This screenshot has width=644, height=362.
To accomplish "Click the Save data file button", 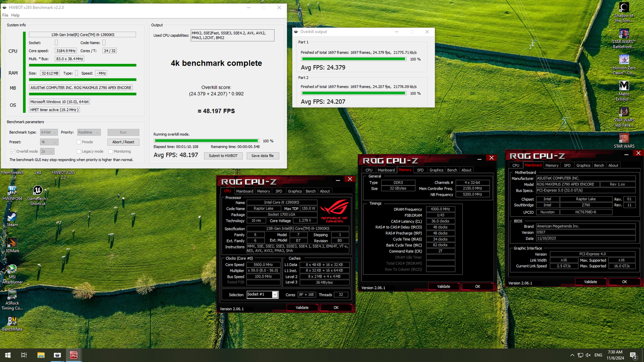I will (x=263, y=156).
